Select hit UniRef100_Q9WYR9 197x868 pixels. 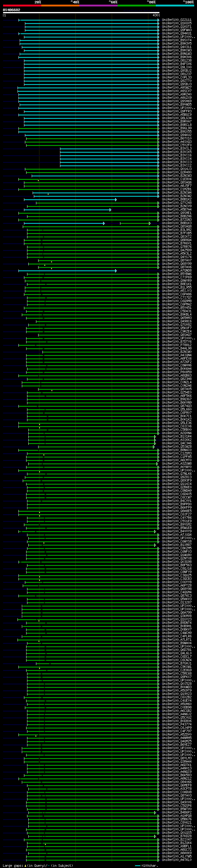click(177, 281)
